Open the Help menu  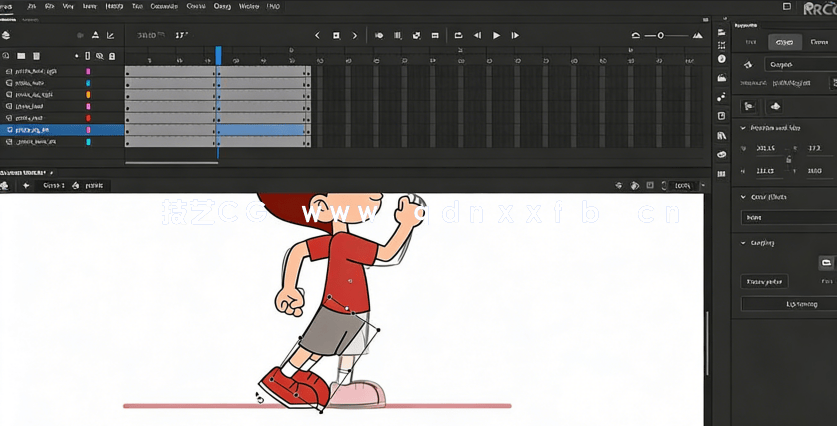pos(273,6)
